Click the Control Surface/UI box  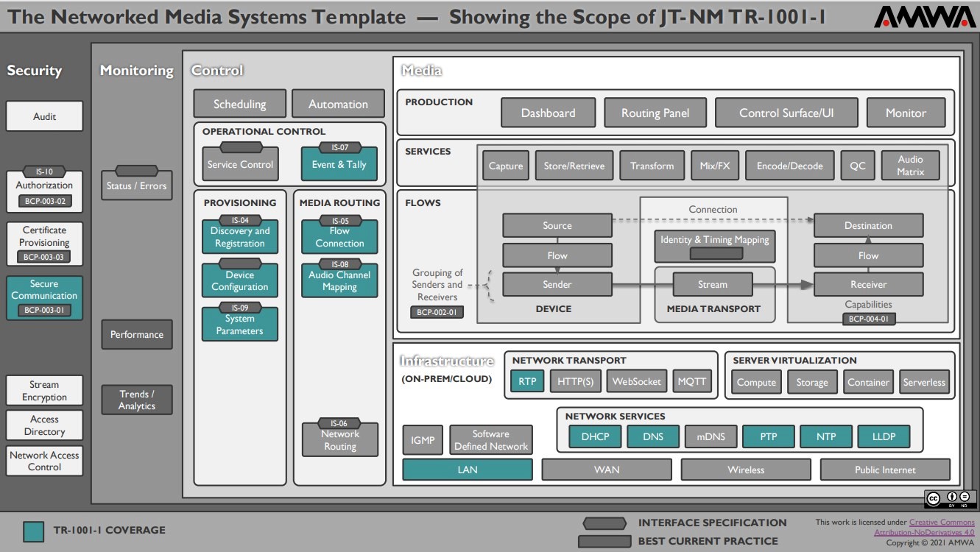pyautogui.click(x=787, y=113)
